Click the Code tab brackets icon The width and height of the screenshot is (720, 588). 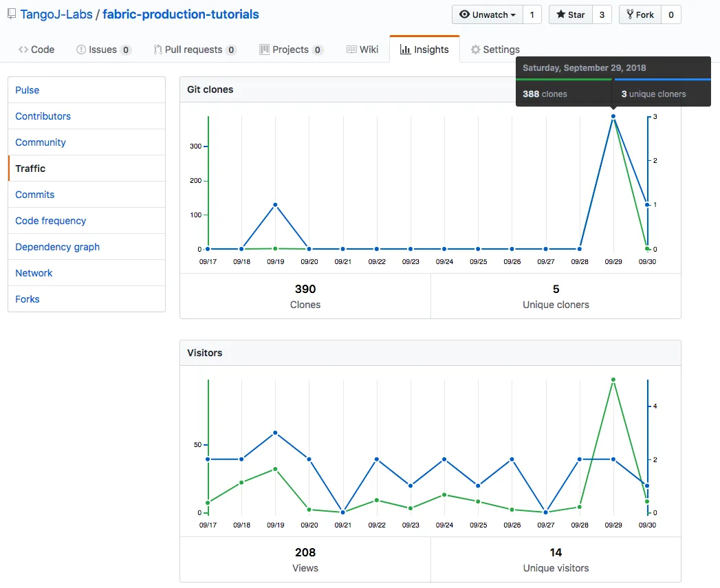(23, 50)
